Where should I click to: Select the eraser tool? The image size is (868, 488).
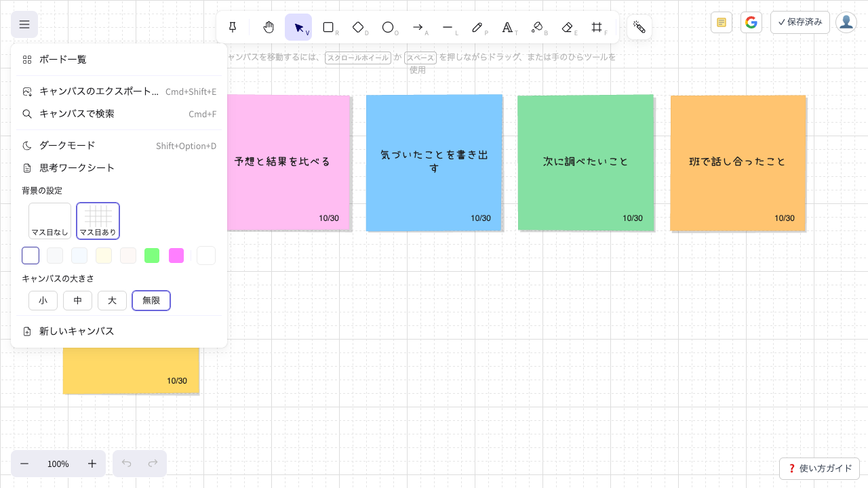click(x=567, y=27)
